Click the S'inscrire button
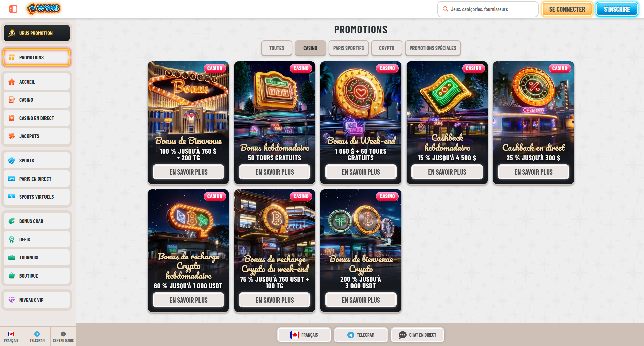 tap(617, 9)
